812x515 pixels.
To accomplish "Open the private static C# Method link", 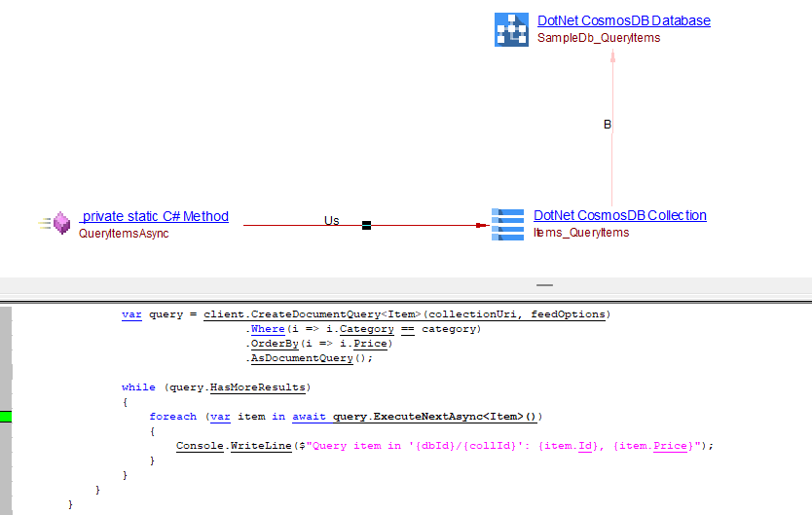I will point(155,216).
